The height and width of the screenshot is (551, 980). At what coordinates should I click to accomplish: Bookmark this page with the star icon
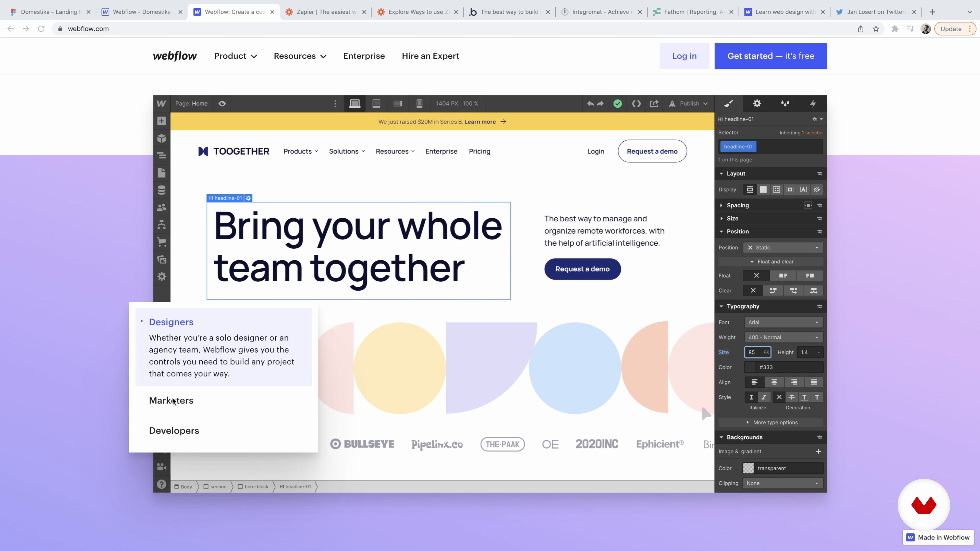pyautogui.click(x=876, y=29)
